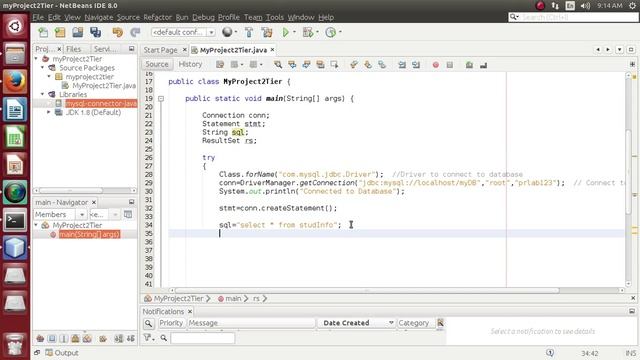The image size is (640, 360).
Task: Toggle Show Inherited Members in Navigator
Action: tap(40, 338)
